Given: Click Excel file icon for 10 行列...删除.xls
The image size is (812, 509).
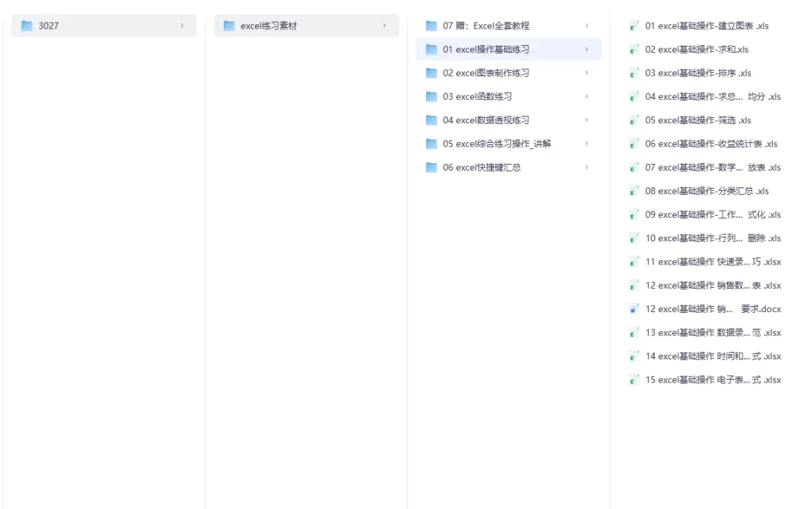Looking at the screenshot, I should pyautogui.click(x=634, y=238).
